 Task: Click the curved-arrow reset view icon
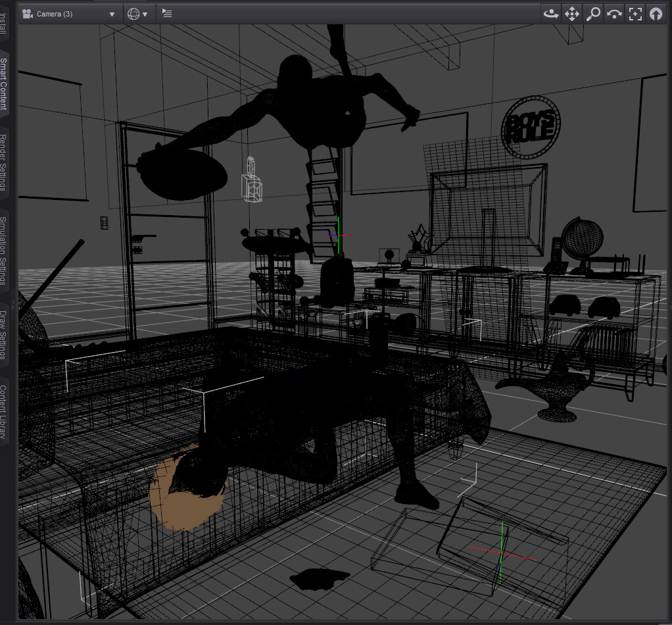point(614,14)
